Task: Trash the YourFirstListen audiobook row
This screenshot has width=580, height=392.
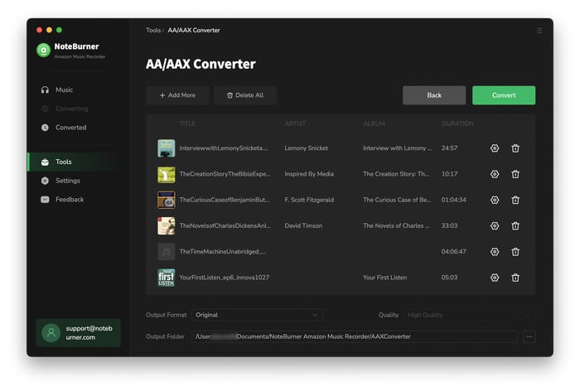Action: 515,278
